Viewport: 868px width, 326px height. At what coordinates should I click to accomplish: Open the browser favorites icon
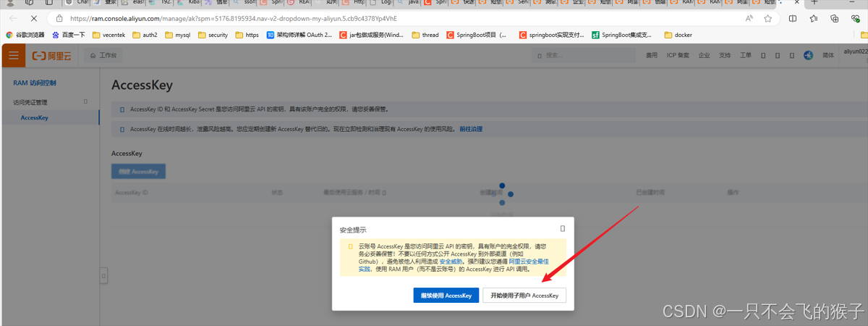(814, 18)
